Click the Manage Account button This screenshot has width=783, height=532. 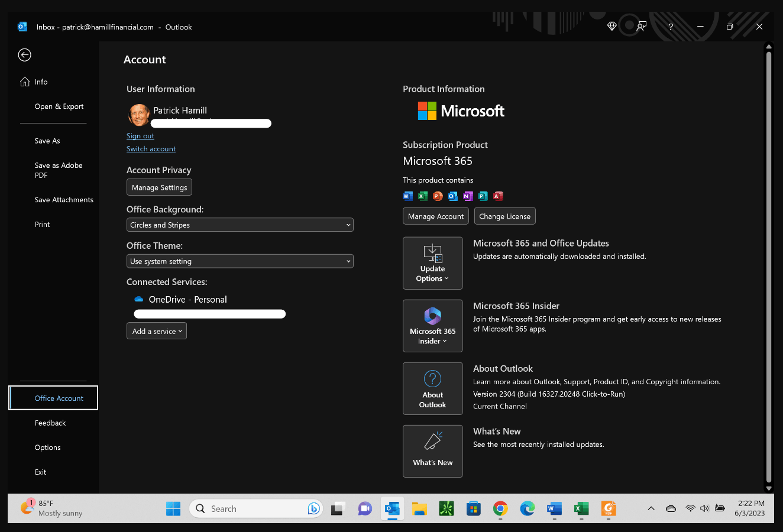[x=436, y=216]
